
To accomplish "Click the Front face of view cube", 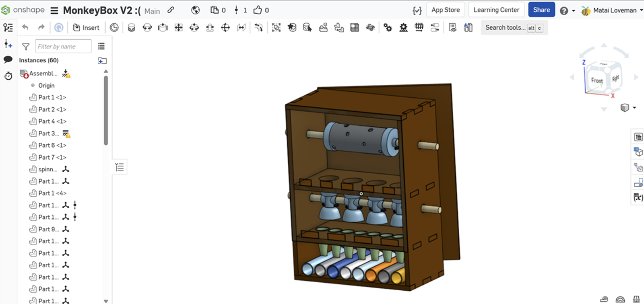I will pos(597,80).
